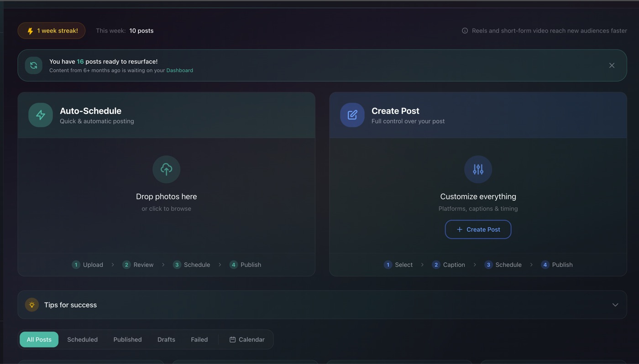The height and width of the screenshot is (364, 639).
Task: Select the All Posts filter
Action: click(39, 339)
